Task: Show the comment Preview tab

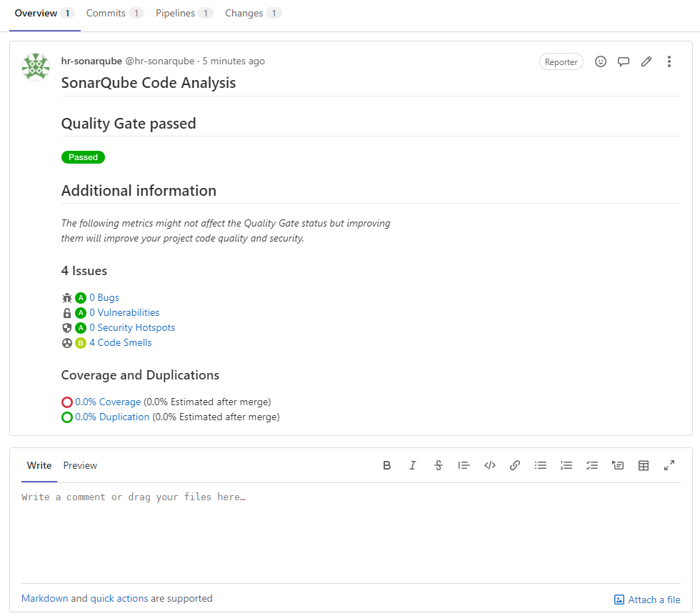Action: pyautogui.click(x=80, y=465)
